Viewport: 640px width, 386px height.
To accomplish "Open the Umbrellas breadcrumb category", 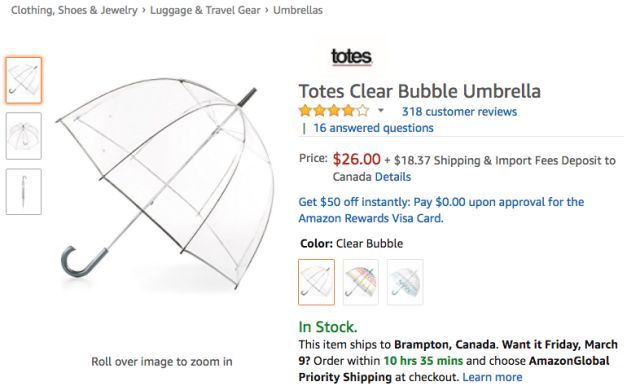I will coord(298,10).
